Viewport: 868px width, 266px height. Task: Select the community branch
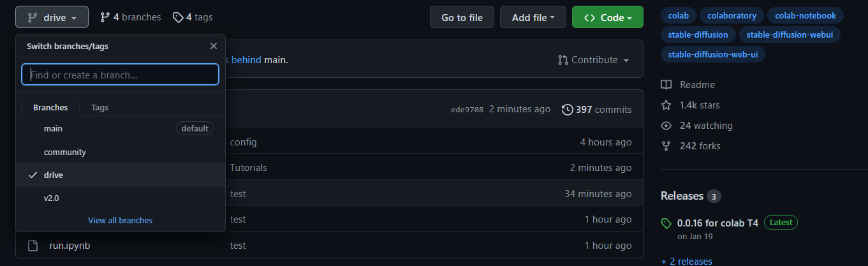pyautogui.click(x=121, y=152)
